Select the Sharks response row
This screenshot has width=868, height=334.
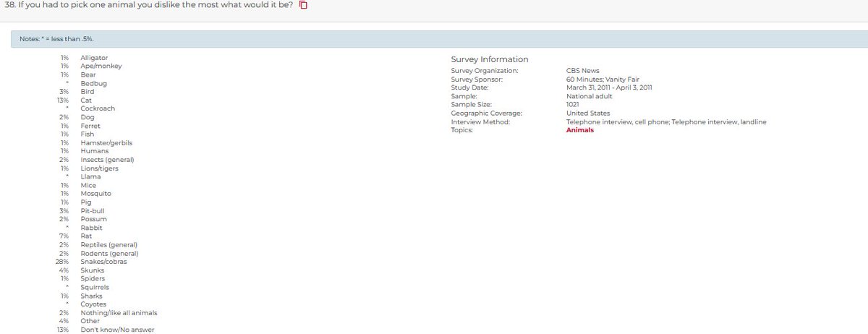coord(80,296)
